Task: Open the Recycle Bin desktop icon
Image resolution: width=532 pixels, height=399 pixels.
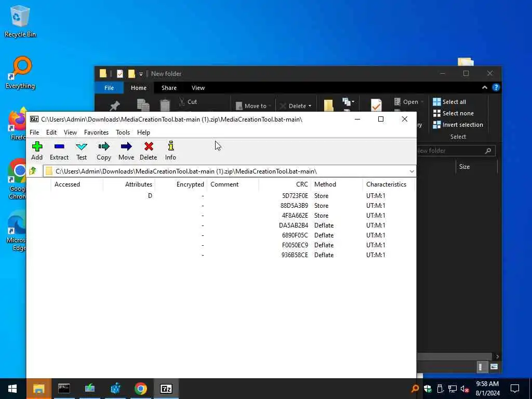Action: [20, 21]
